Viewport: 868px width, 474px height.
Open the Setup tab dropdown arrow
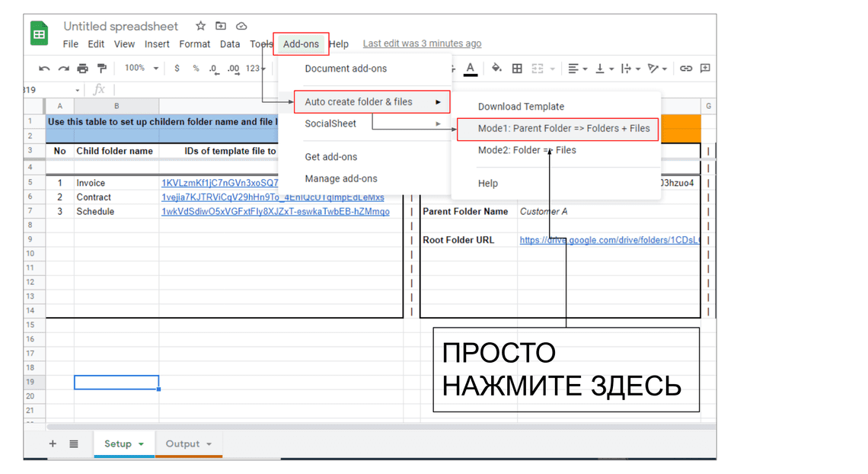(x=142, y=444)
